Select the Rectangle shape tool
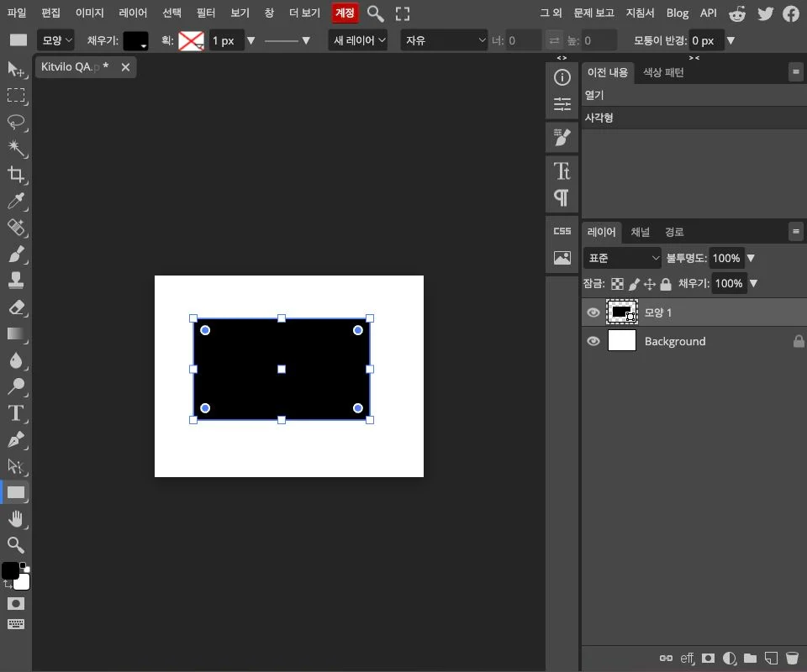The width and height of the screenshot is (807, 672). click(x=16, y=492)
